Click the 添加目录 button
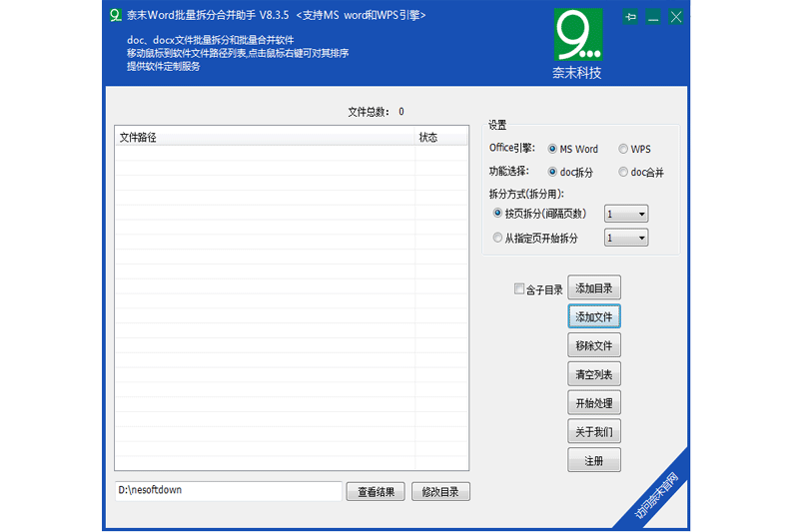 (594, 288)
